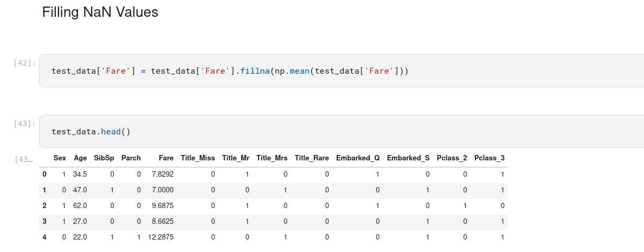Click the Fare value 12.2875

(161, 237)
